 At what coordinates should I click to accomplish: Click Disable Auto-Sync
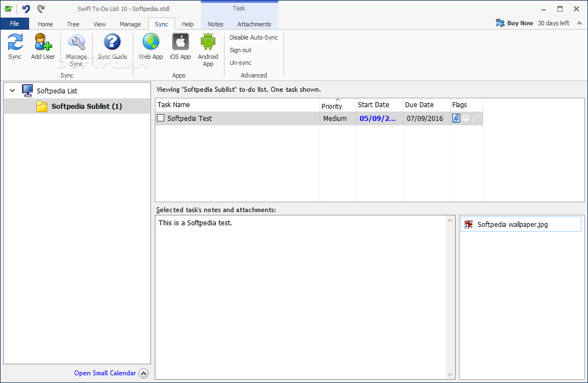pyautogui.click(x=254, y=37)
